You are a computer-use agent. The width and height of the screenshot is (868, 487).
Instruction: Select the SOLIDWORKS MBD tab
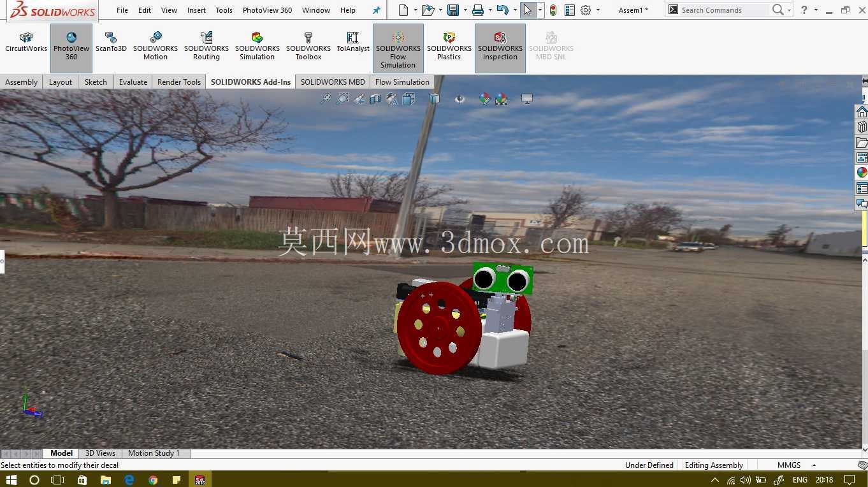333,82
